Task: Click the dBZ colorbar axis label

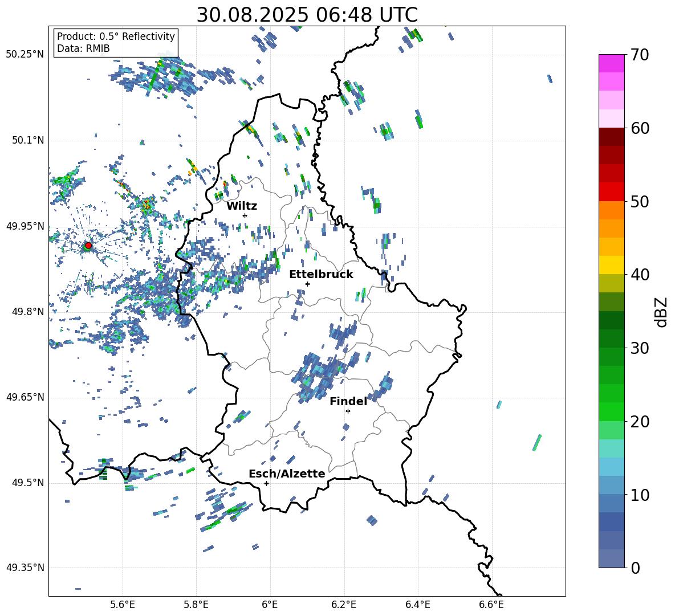Action: click(x=662, y=312)
